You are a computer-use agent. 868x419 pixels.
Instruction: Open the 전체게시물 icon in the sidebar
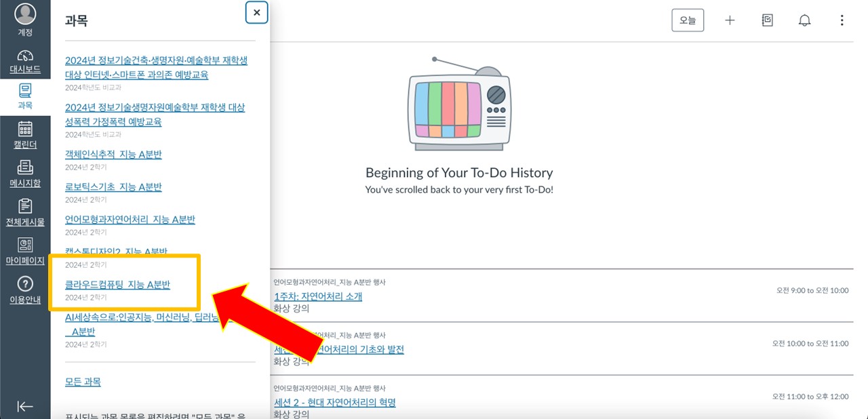pos(25,210)
